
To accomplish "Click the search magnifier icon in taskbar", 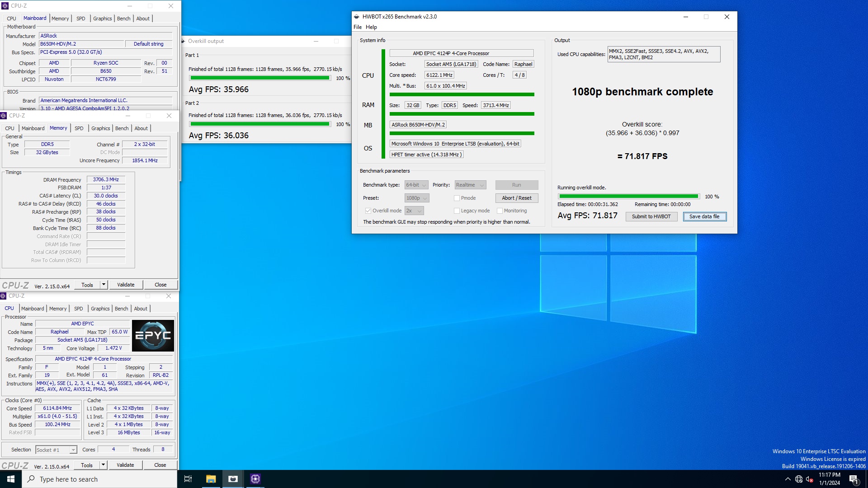I will [x=31, y=479].
